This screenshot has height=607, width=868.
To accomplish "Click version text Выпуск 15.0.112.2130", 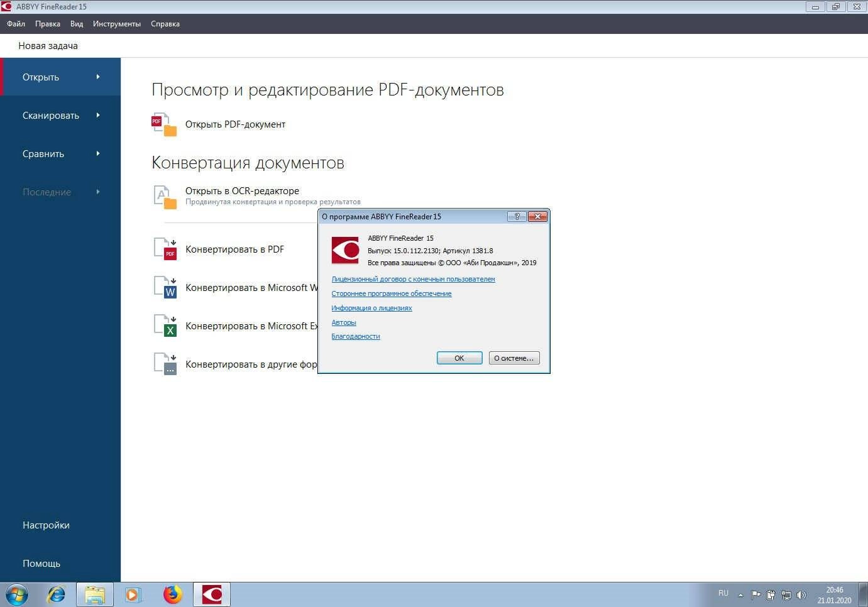I will 403,251.
